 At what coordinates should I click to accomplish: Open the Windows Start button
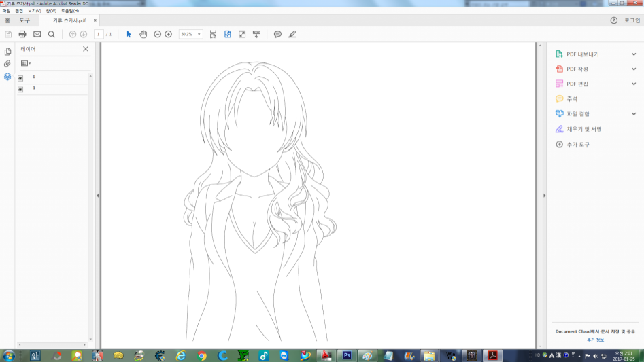(9, 355)
